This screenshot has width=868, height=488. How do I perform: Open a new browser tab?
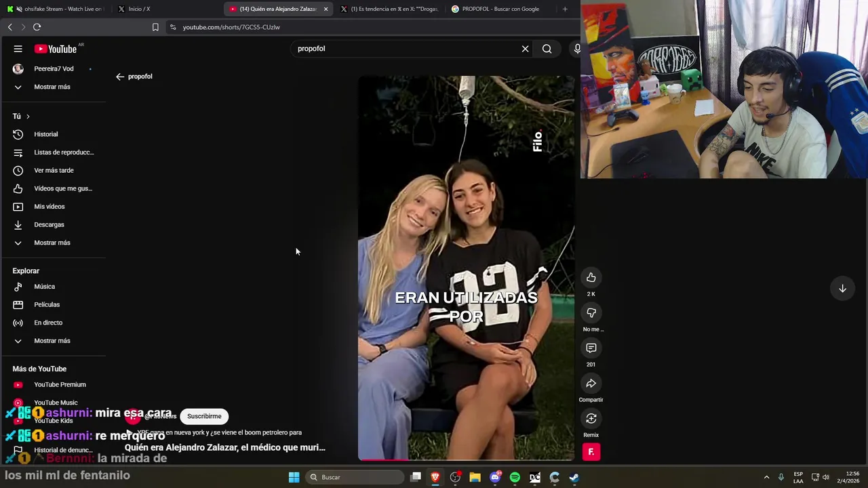[565, 9]
